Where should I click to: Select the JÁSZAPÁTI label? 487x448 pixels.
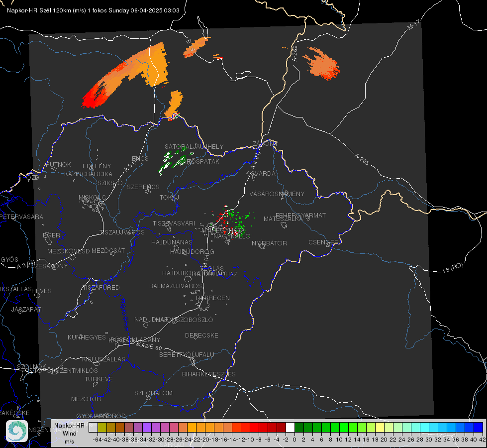(27, 309)
